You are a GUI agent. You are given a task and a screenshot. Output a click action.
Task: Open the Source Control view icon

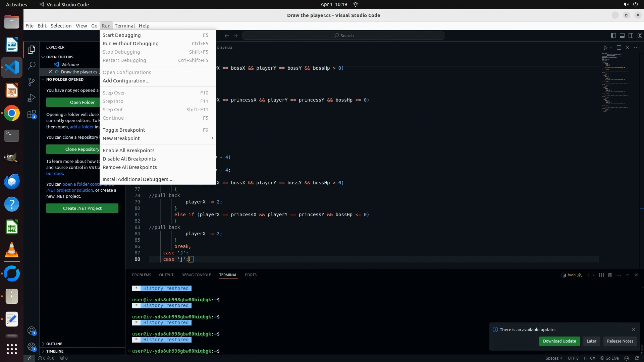pyautogui.click(x=32, y=82)
